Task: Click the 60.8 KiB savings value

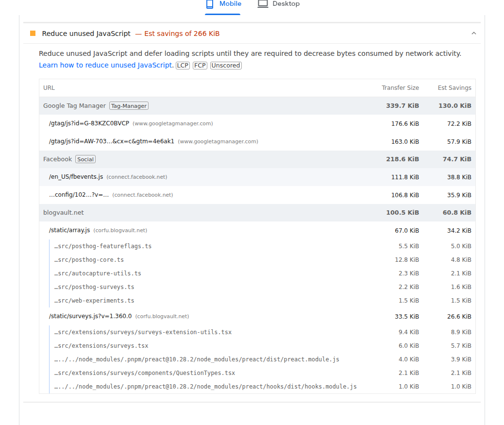Action: (x=457, y=213)
